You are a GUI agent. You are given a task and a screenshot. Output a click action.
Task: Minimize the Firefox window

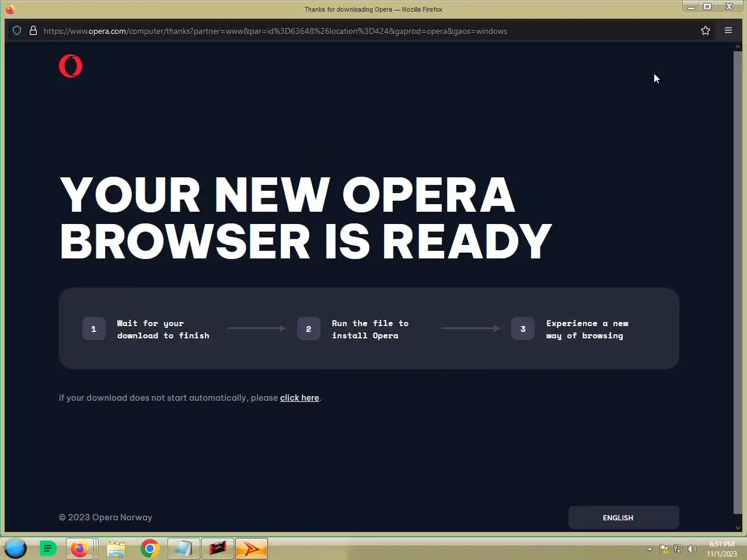[691, 6]
